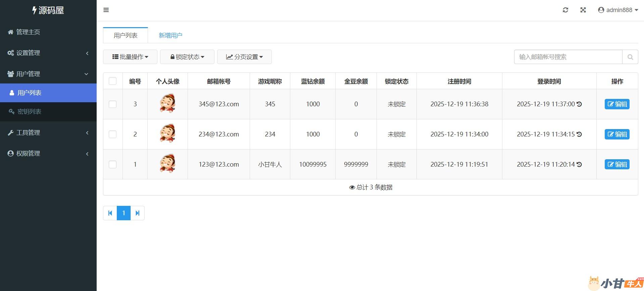
Task: Open the admin888 account menu
Action: click(x=618, y=10)
